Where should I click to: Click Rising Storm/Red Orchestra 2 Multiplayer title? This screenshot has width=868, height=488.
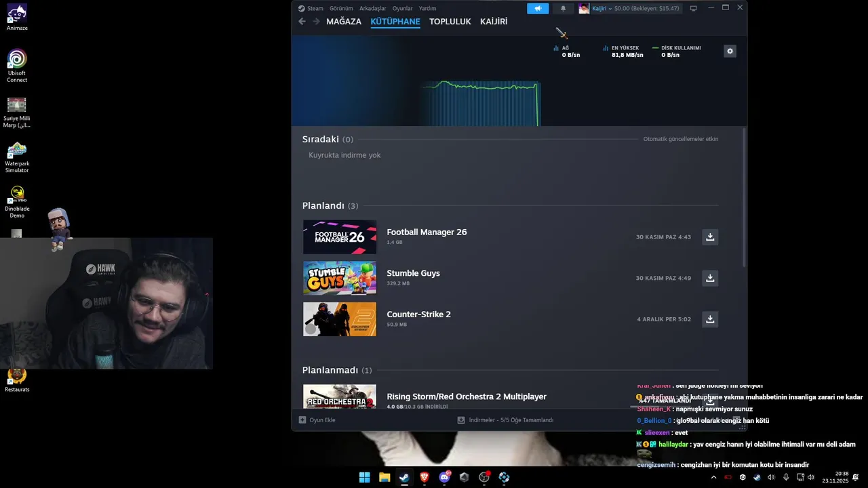pos(467,396)
